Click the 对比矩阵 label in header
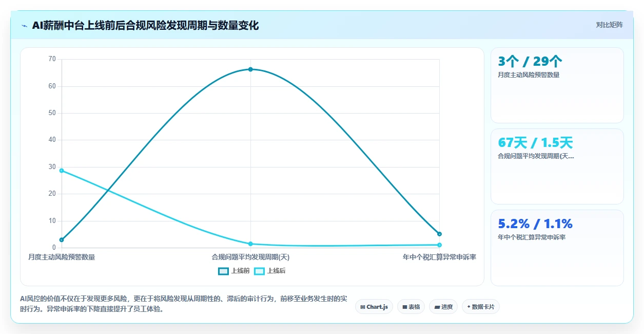The width and height of the screenshot is (644, 334). 609,25
